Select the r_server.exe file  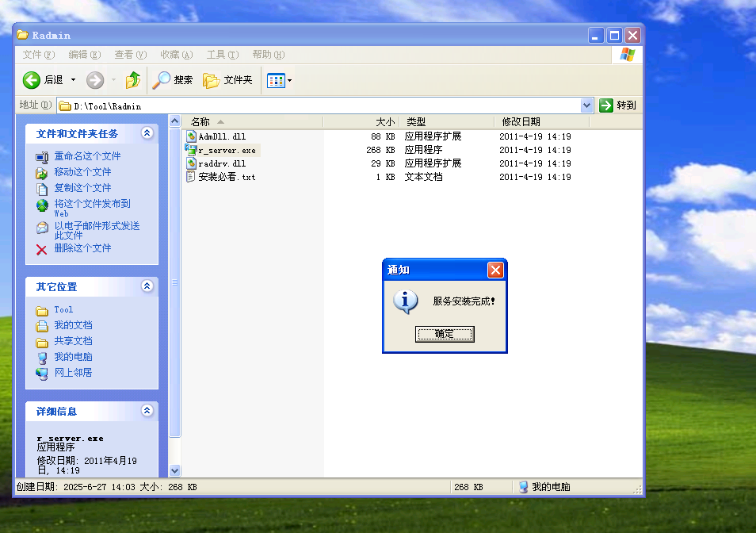tap(227, 151)
